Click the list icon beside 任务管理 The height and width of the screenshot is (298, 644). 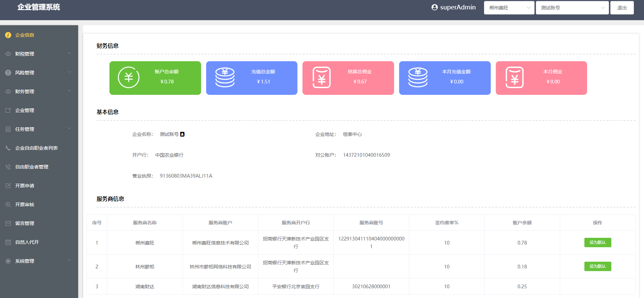coord(8,129)
